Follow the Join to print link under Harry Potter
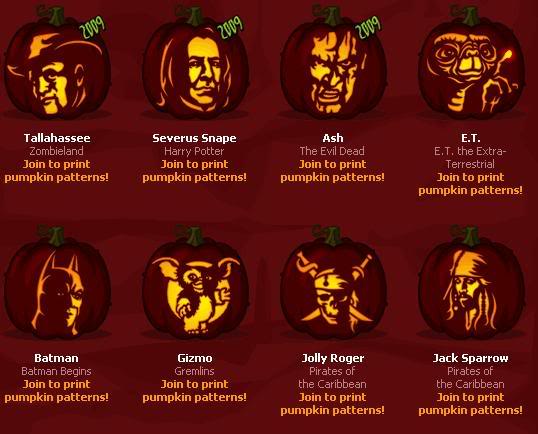 195,171
